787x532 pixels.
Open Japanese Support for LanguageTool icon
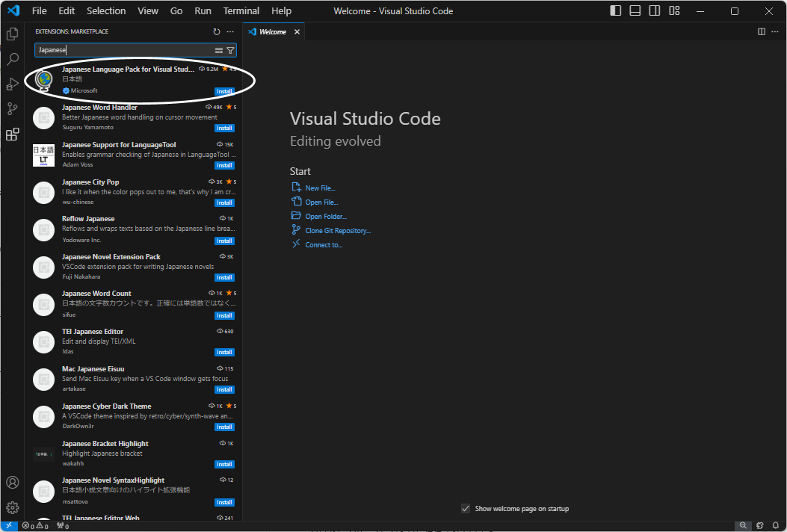click(43, 155)
